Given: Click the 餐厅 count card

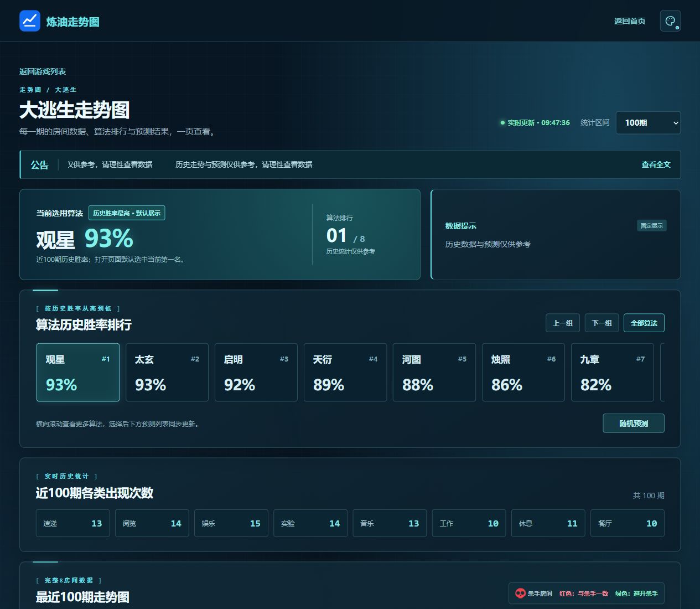Looking at the screenshot, I should tap(628, 523).
